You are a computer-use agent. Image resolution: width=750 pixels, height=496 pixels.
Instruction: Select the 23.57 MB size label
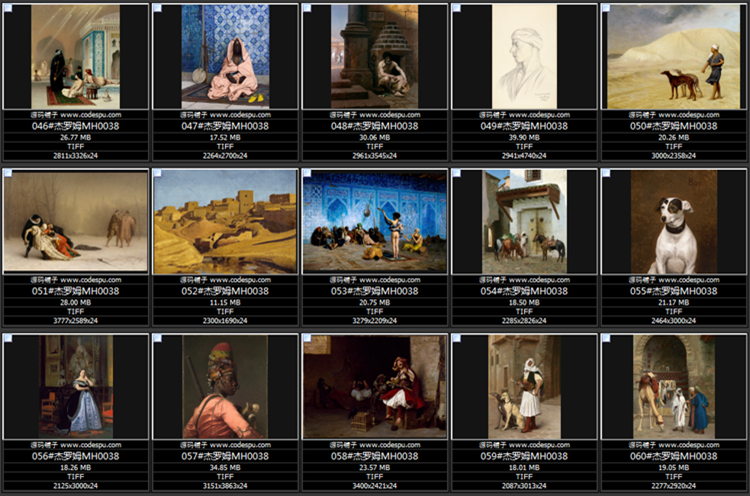coord(375,467)
